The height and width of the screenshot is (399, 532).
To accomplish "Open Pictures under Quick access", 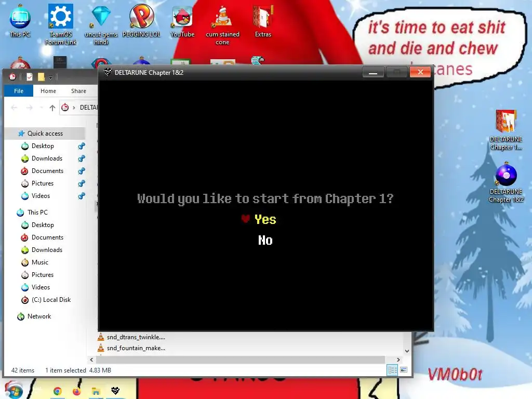I will pyautogui.click(x=43, y=183).
